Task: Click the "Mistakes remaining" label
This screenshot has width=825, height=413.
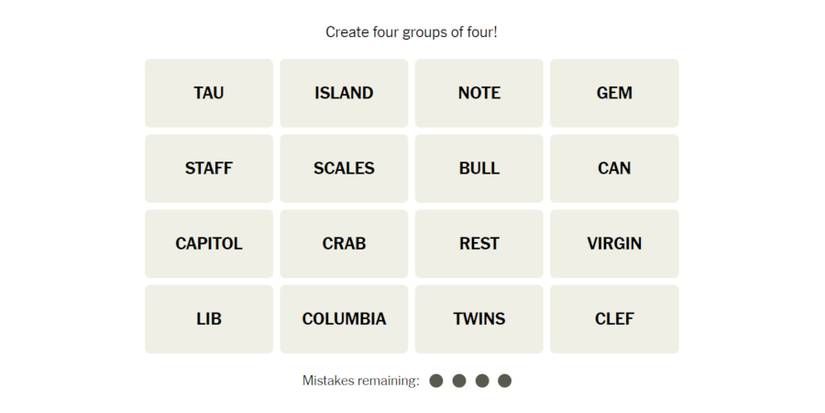Action: [x=361, y=381]
